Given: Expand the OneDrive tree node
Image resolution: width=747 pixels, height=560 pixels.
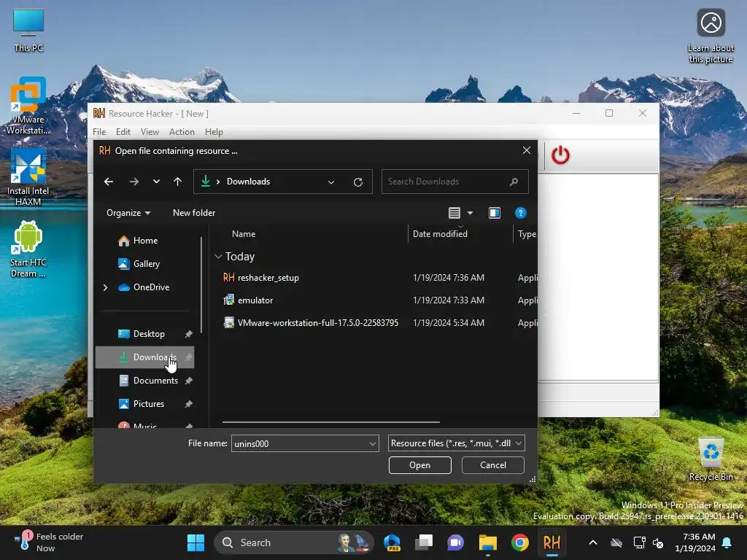Looking at the screenshot, I should (105, 287).
